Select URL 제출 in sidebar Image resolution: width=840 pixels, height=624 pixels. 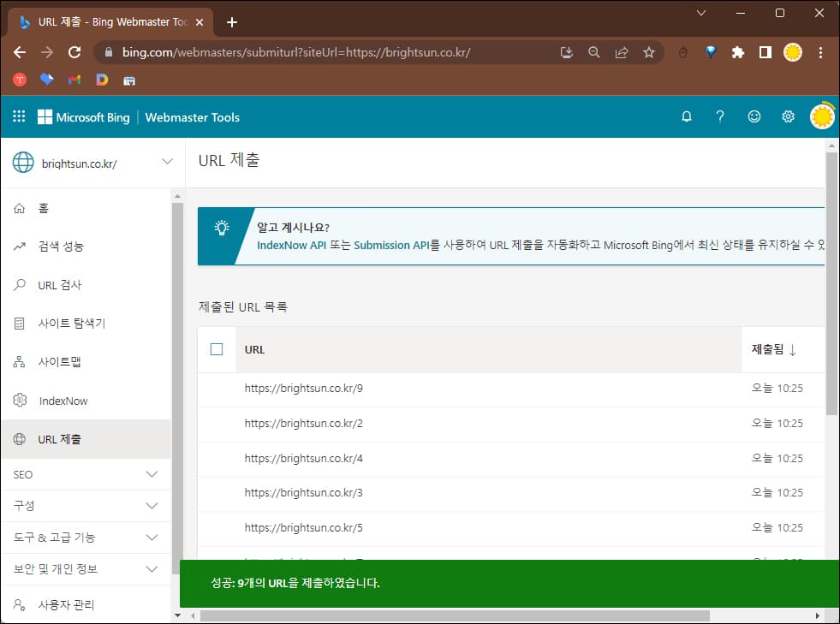86,439
